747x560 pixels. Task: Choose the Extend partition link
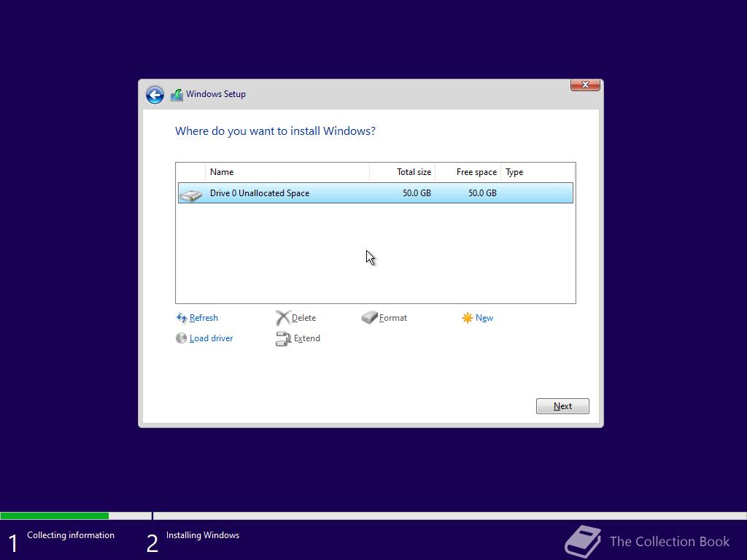pos(307,338)
